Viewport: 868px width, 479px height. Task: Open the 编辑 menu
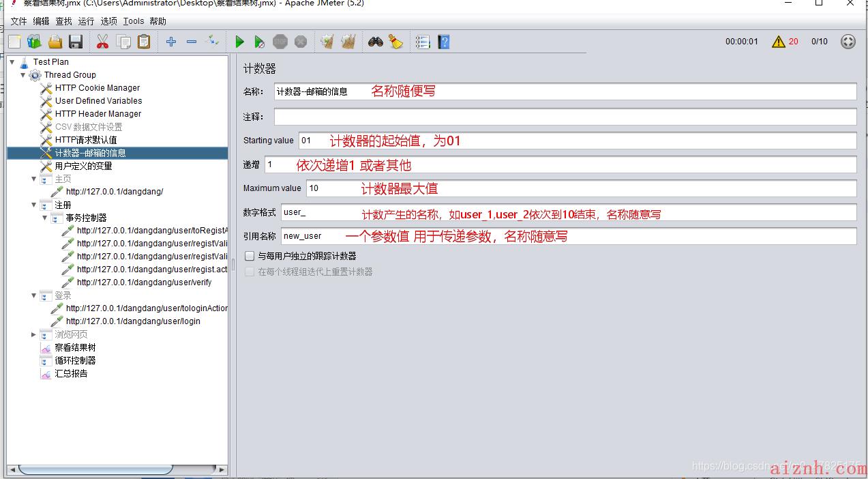[x=41, y=21]
